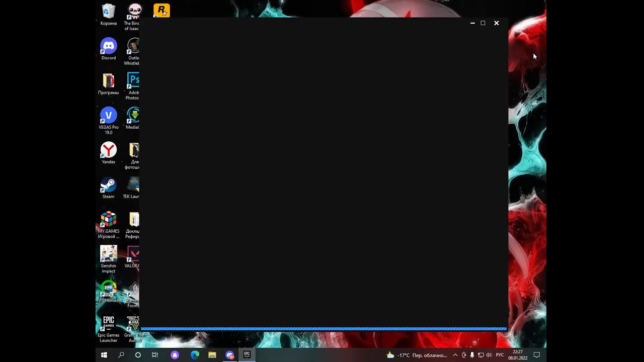644x362 pixels.
Task: Launch VALORANT desktop shortcut
Action: (132, 257)
